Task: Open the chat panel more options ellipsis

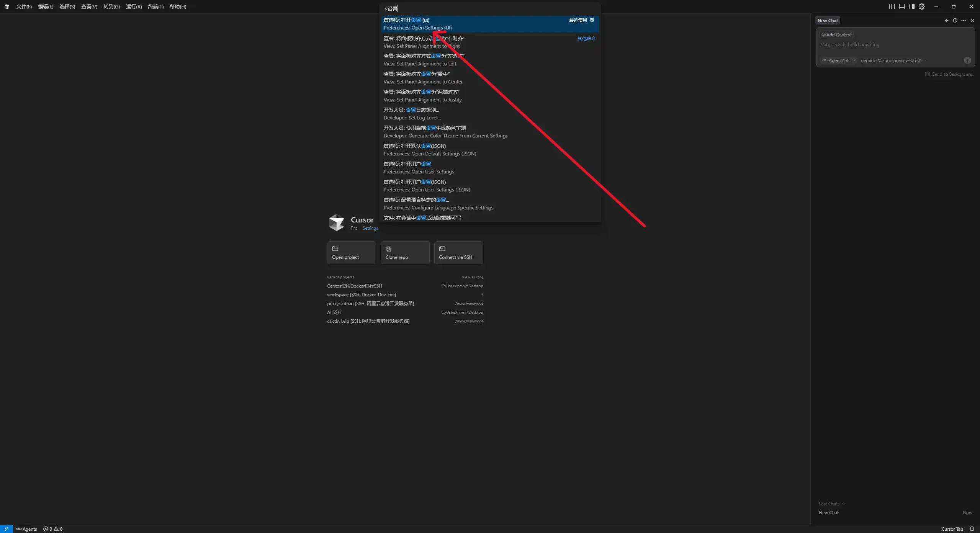Action: point(964,21)
